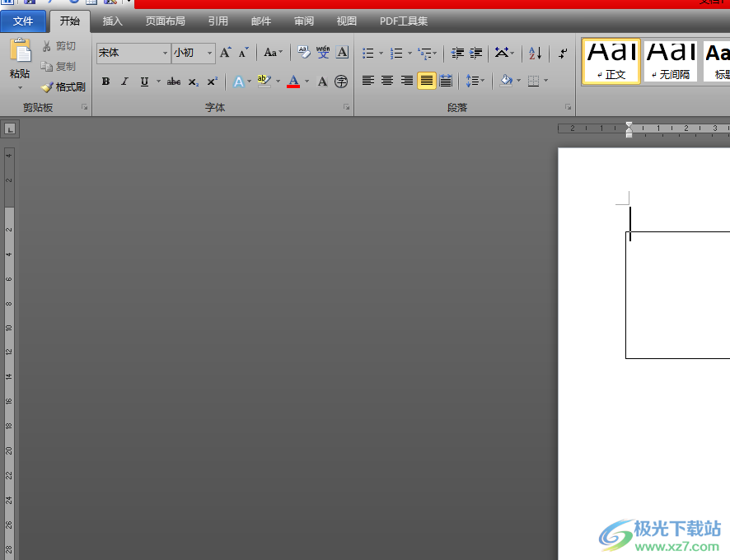
Task: Toggle strikethrough abc formatting
Action: (x=174, y=82)
